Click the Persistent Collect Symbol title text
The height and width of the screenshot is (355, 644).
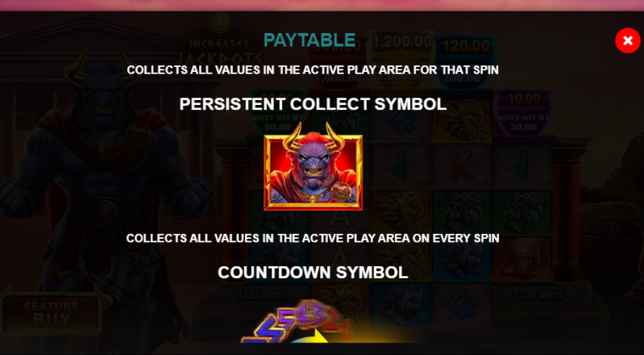click(313, 104)
